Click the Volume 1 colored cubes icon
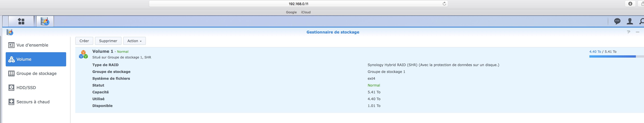This screenshot has height=123, width=644. click(x=84, y=54)
